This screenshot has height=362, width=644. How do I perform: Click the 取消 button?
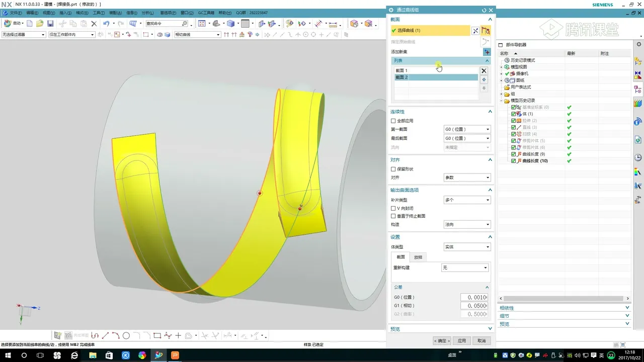[x=481, y=341]
